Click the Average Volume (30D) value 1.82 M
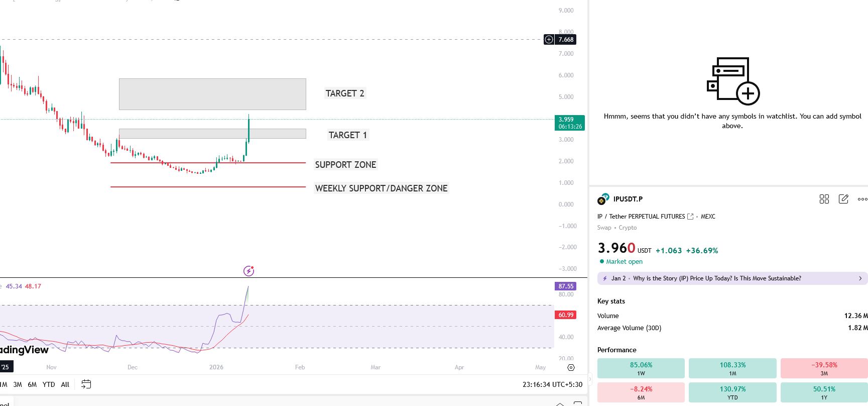The image size is (868, 406). 858,328
